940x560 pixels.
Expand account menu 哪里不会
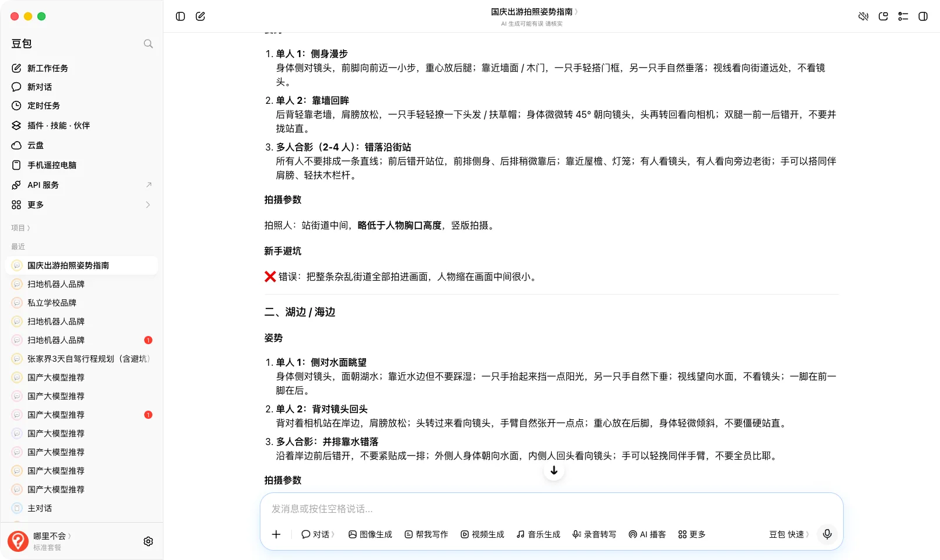tap(52, 536)
